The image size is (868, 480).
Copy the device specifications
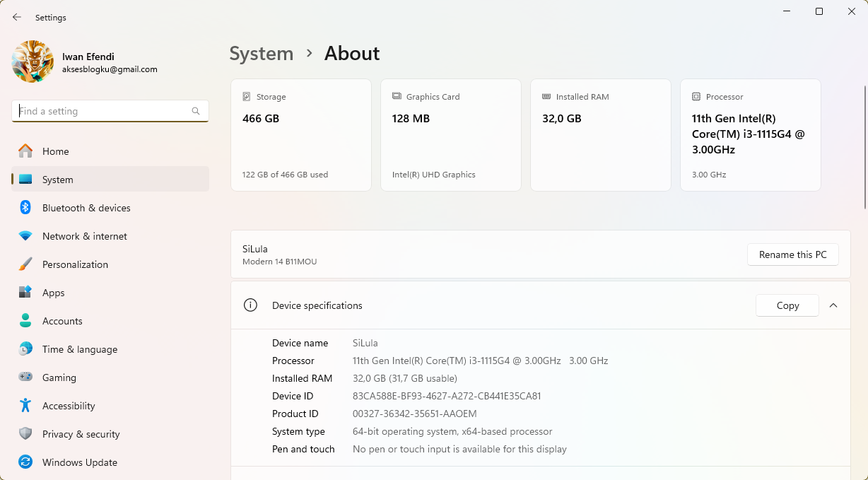(787, 305)
